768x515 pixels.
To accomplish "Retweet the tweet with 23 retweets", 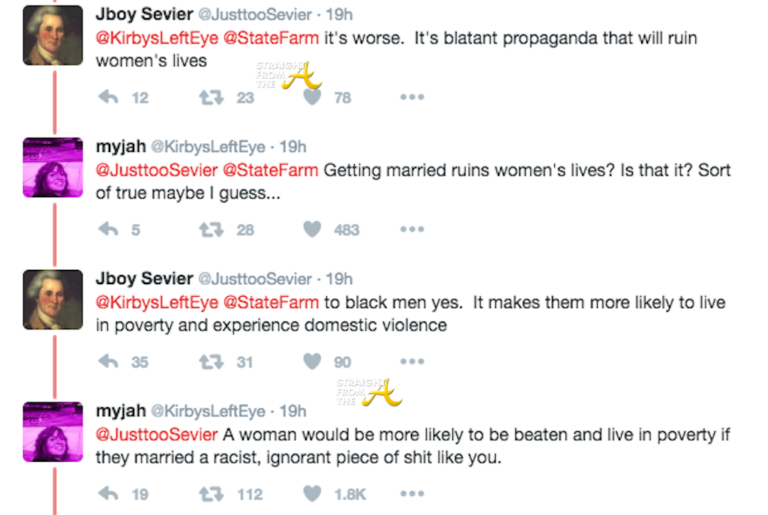I will point(211,98).
